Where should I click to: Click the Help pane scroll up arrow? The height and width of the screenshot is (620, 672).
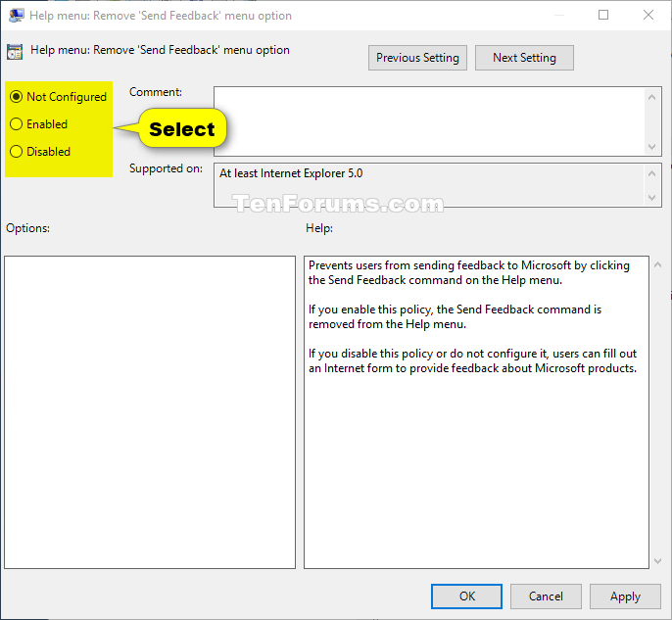[657, 264]
